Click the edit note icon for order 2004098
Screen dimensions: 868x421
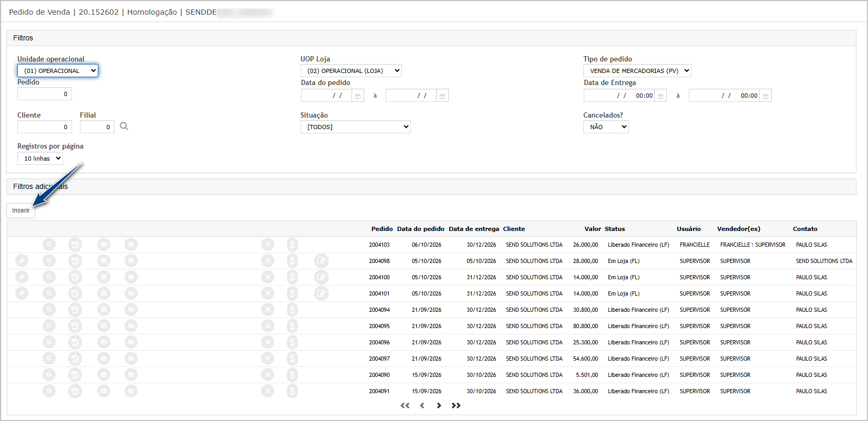322,261
